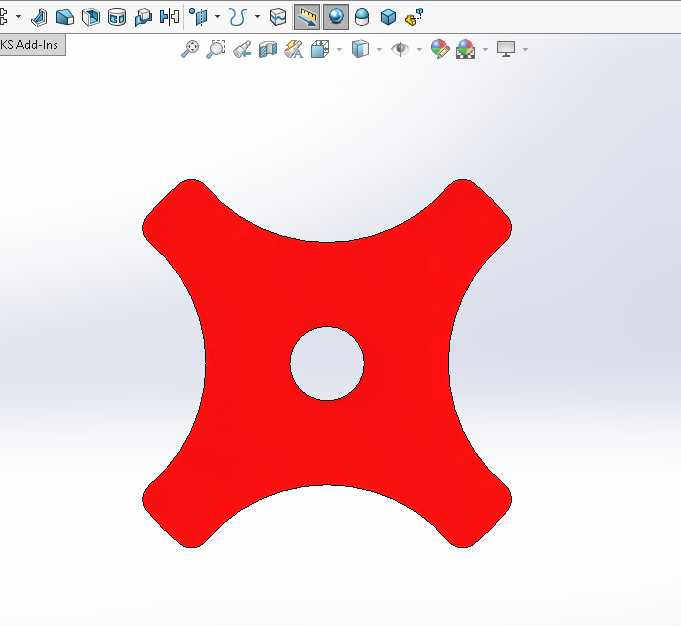Toggle the Instant3D cube icon

click(x=278, y=17)
